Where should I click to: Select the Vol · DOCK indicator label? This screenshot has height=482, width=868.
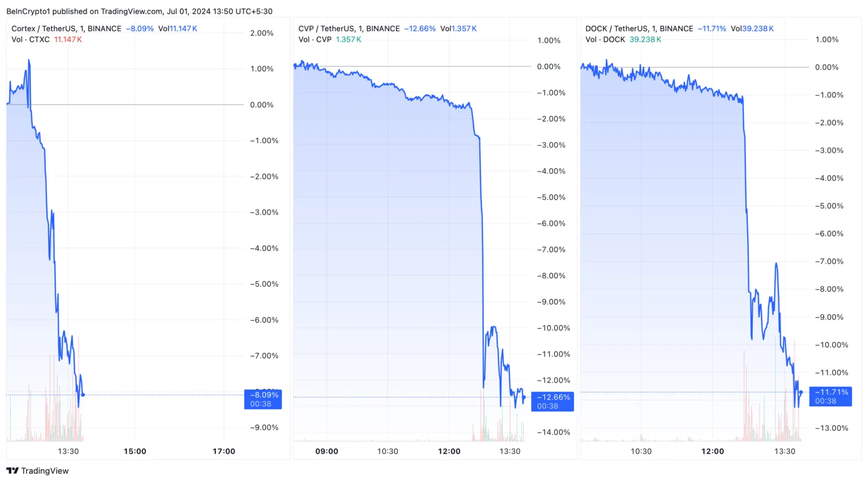tap(605, 40)
